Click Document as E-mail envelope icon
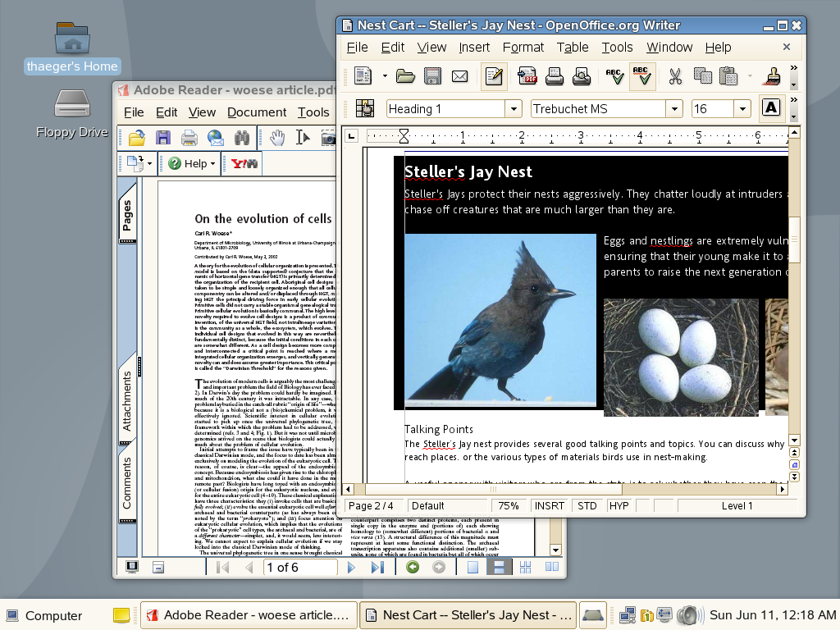Screen dimensions: 840x630 (x=459, y=76)
